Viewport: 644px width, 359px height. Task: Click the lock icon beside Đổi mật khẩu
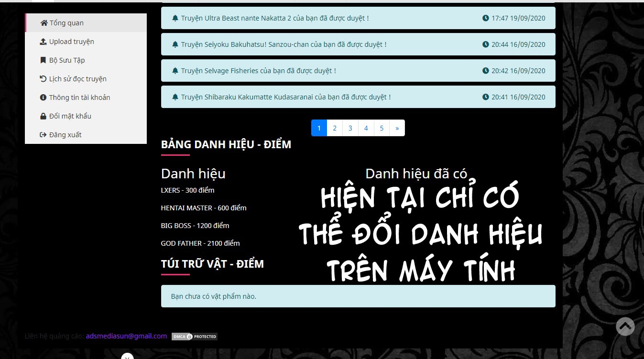43,116
